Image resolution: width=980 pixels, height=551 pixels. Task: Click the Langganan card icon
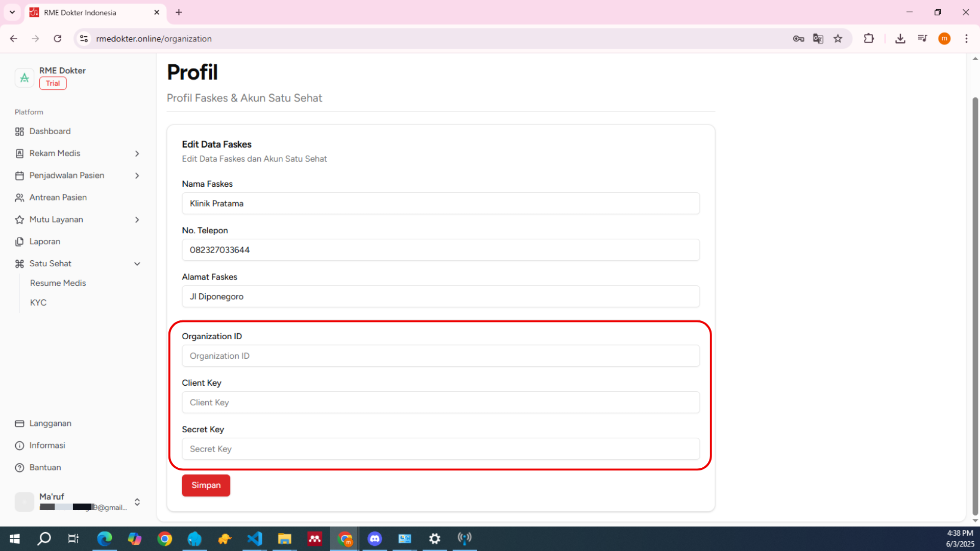[x=19, y=423]
